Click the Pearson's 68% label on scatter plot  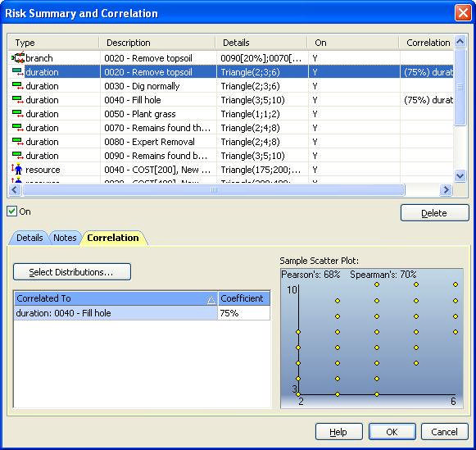(x=311, y=275)
